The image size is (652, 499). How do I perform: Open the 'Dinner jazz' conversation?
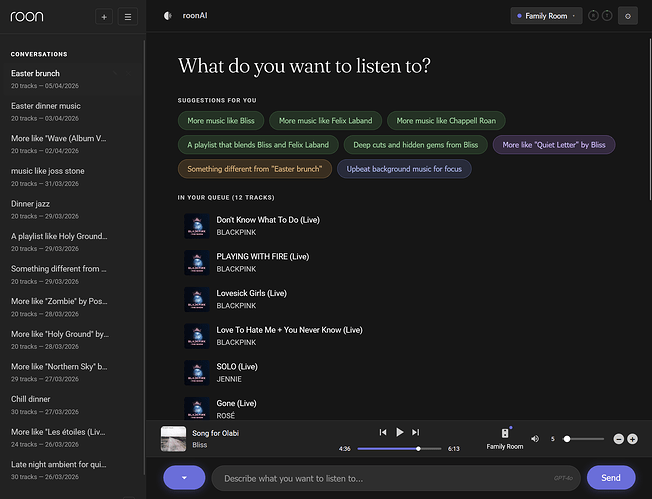click(72, 210)
